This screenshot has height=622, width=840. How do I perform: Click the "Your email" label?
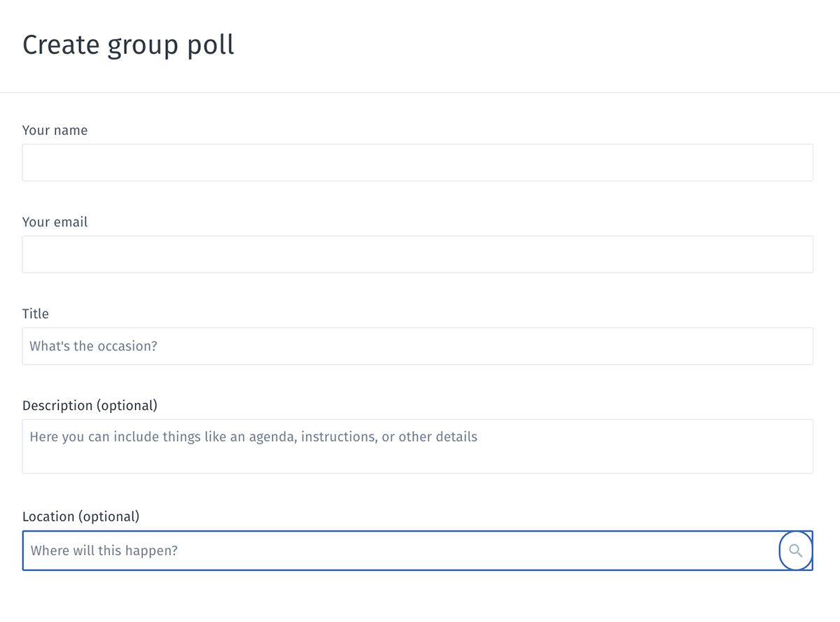coord(55,222)
